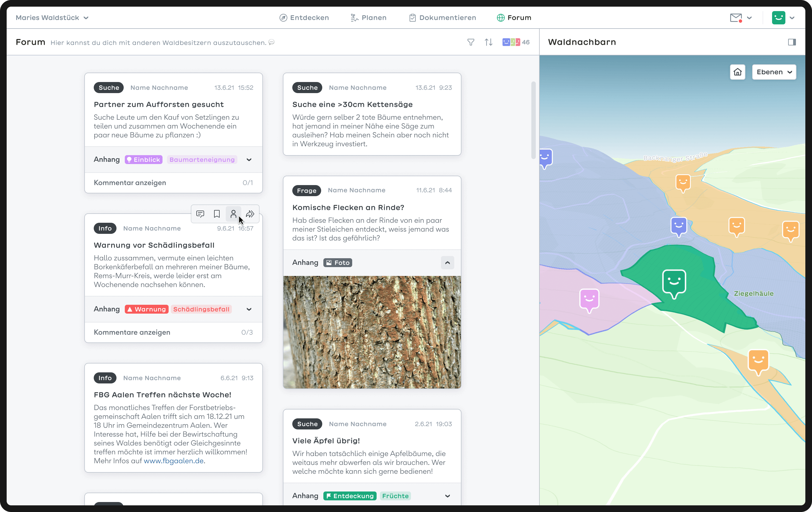
Task: Click the person icon in hover toolbar
Action: pyautogui.click(x=233, y=214)
